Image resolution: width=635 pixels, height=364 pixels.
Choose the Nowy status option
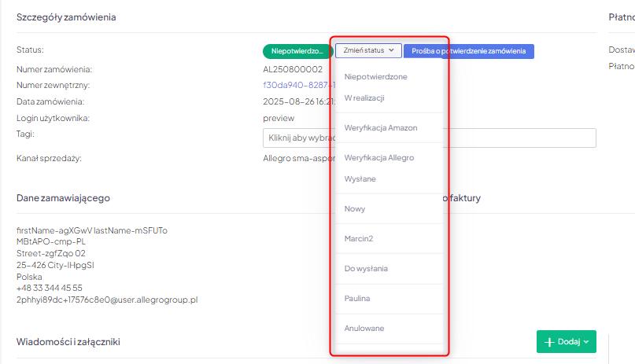(355, 209)
